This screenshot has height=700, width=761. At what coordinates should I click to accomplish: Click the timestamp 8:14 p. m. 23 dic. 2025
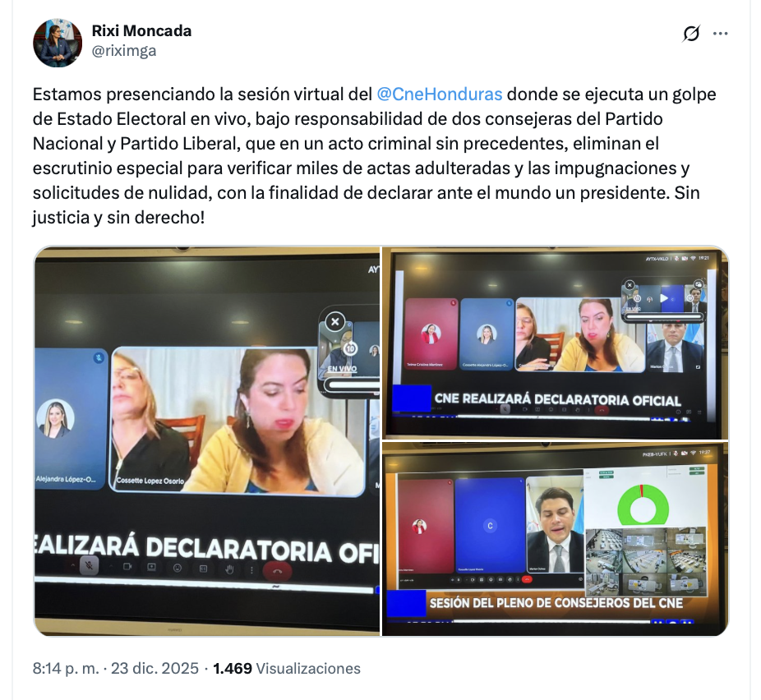click(116, 668)
